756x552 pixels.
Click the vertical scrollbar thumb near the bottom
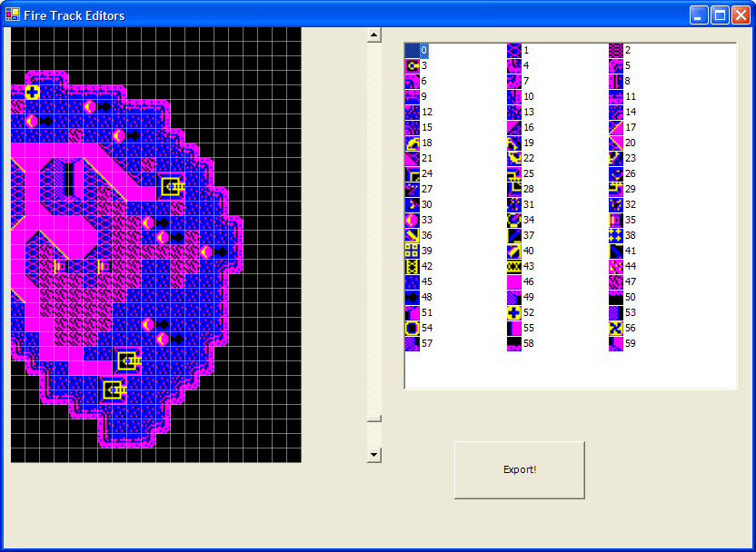[374, 419]
